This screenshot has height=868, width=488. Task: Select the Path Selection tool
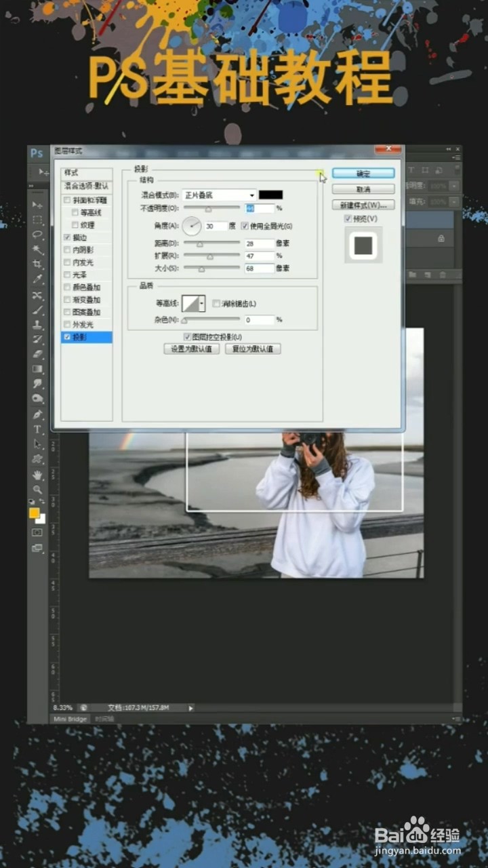point(37,444)
